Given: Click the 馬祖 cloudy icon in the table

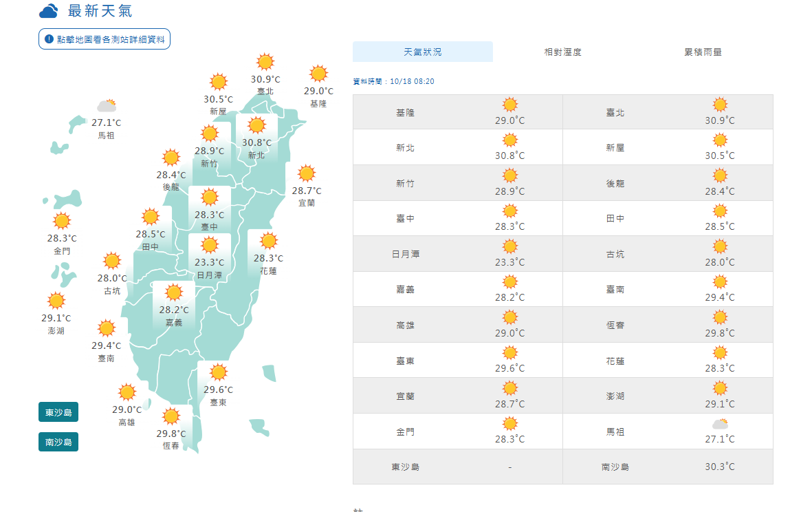Looking at the screenshot, I should [x=720, y=424].
